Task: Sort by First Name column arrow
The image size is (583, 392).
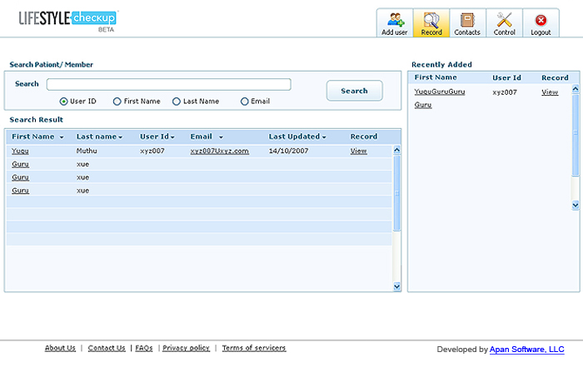Action: [x=62, y=137]
